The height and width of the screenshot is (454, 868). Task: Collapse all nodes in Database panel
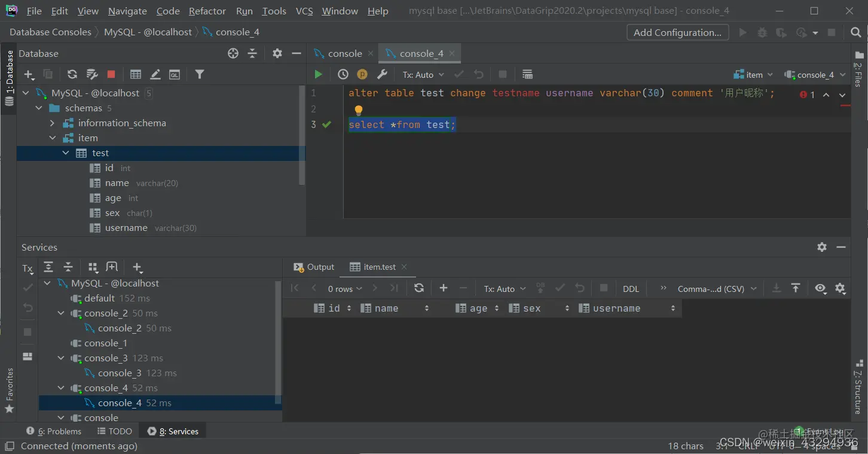252,53
